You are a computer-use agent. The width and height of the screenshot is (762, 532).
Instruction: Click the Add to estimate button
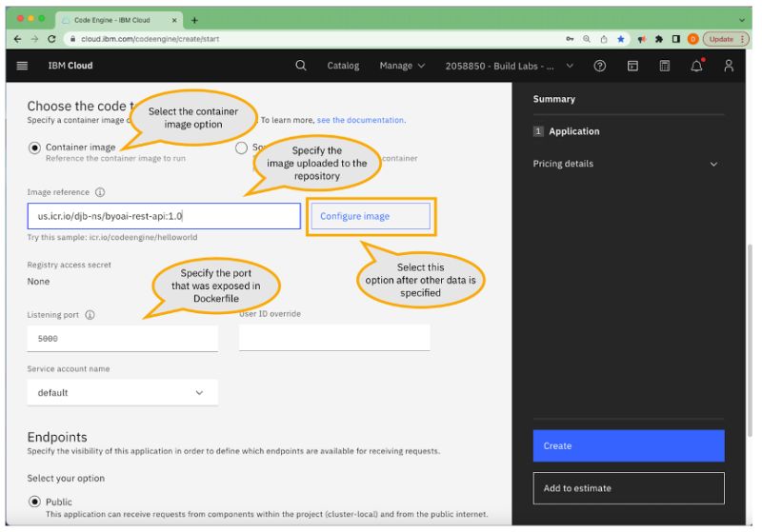(629, 488)
